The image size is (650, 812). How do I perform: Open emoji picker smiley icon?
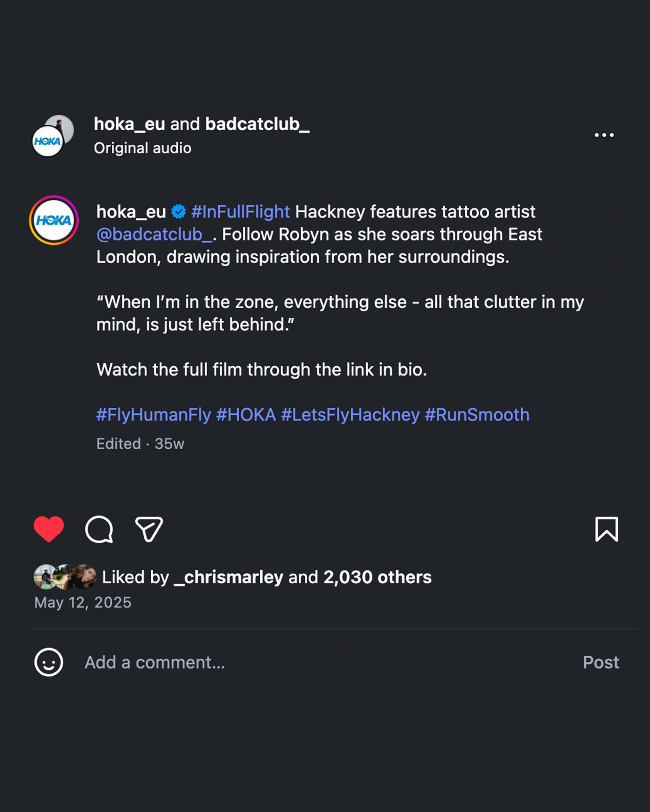(x=49, y=662)
